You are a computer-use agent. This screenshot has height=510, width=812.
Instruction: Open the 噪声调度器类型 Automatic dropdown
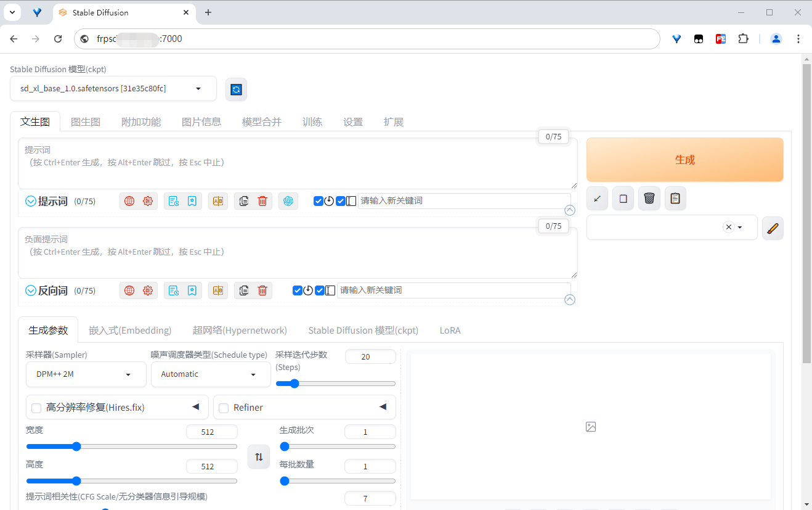pyautogui.click(x=211, y=374)
